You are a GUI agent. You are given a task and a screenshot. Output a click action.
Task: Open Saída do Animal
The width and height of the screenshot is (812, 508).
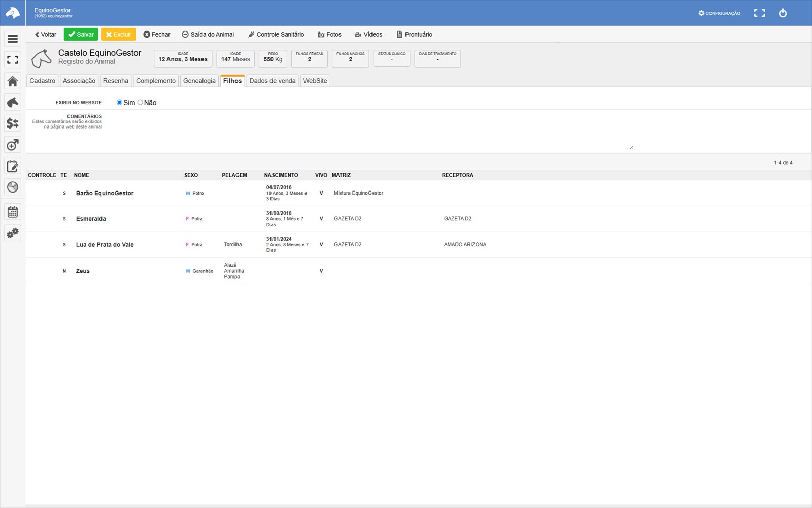coord(208,35)
